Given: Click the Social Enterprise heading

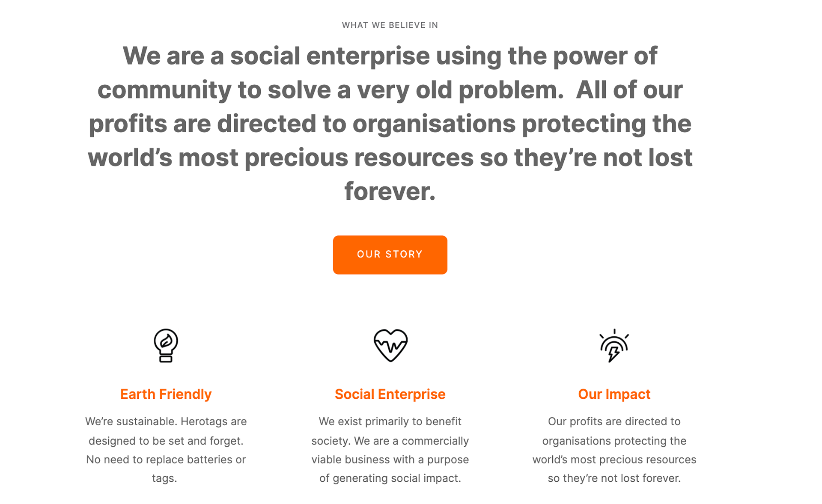Looking at the screenshot, I should point(390,394).
